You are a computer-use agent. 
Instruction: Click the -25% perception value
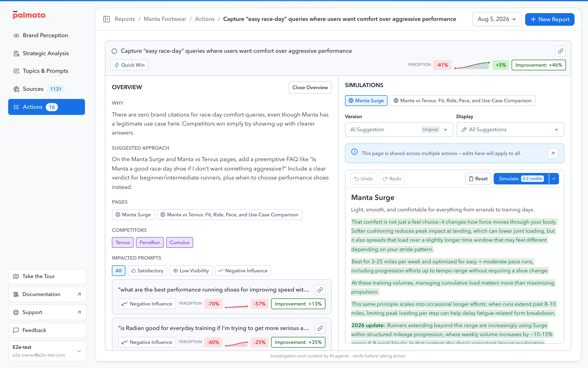[x=259, y=342]
